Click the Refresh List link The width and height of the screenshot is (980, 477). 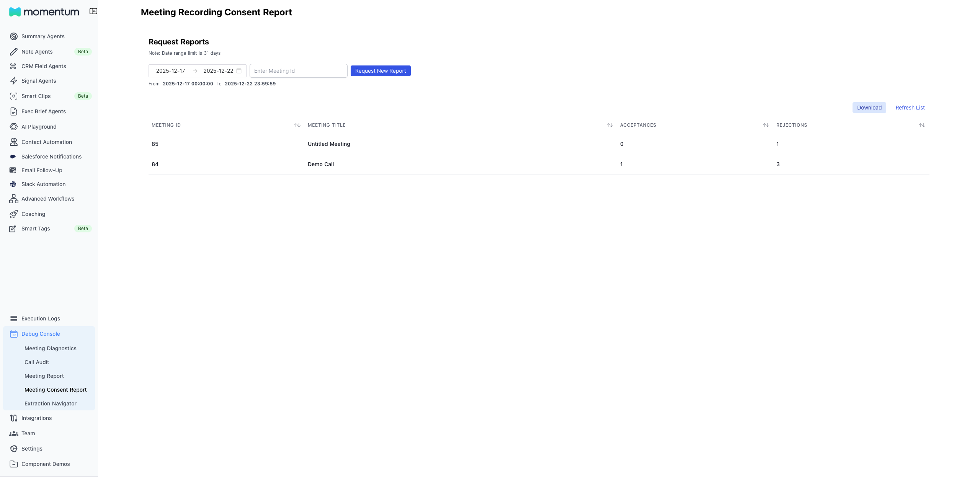coord(910,108)
